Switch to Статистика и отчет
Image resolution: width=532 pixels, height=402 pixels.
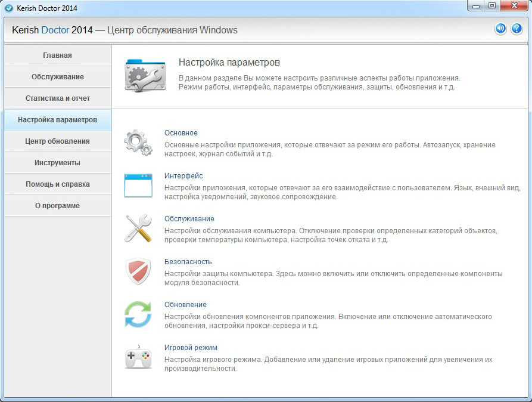pos(58,98)
